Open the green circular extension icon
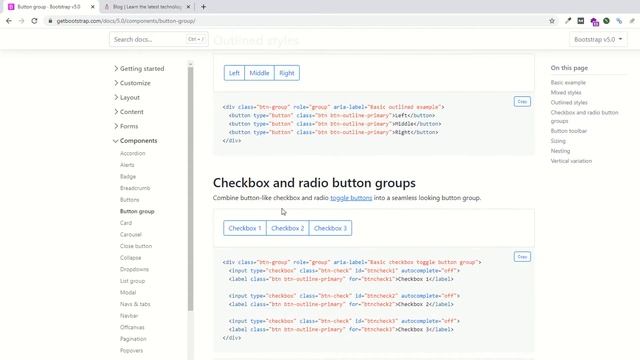This screenshot has width=640, height=360. pos(607,21)
